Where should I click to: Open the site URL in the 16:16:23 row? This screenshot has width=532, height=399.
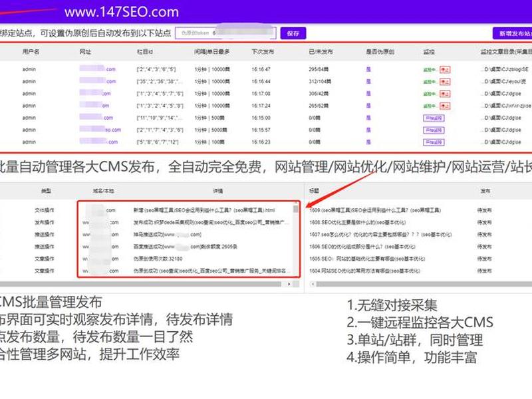98,142
